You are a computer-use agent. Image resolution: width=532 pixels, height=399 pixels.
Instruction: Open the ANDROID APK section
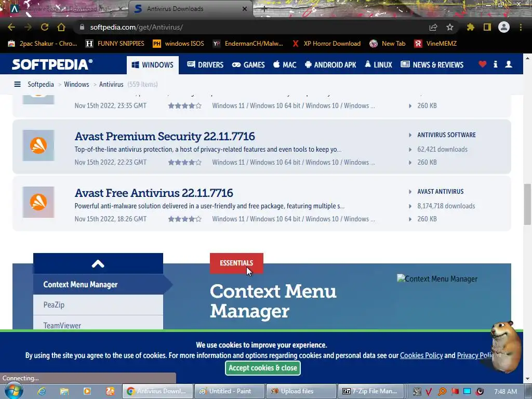pyautogui.click(x=330, y=65)
